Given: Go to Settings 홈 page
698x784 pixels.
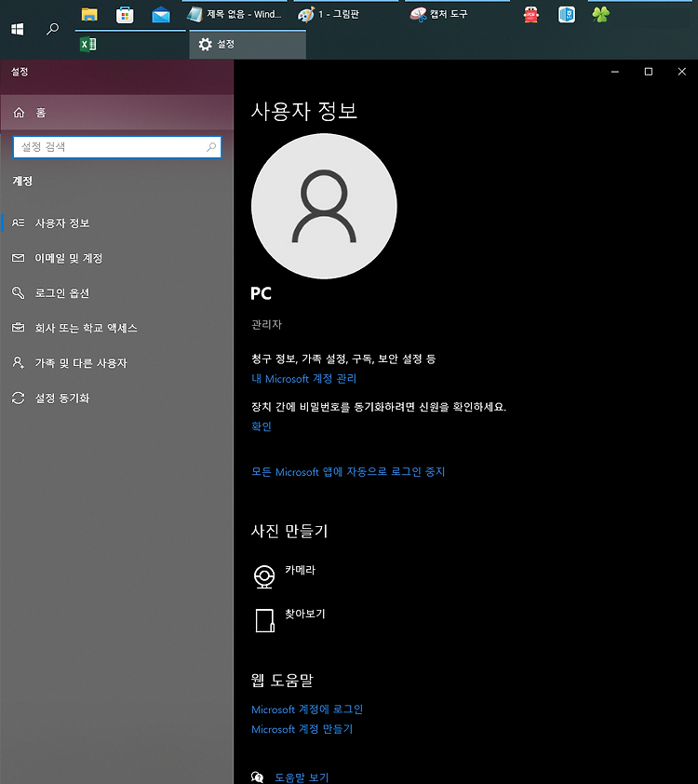Looking at the screenshot, I should pyautogui.click(x=117, y=113).
